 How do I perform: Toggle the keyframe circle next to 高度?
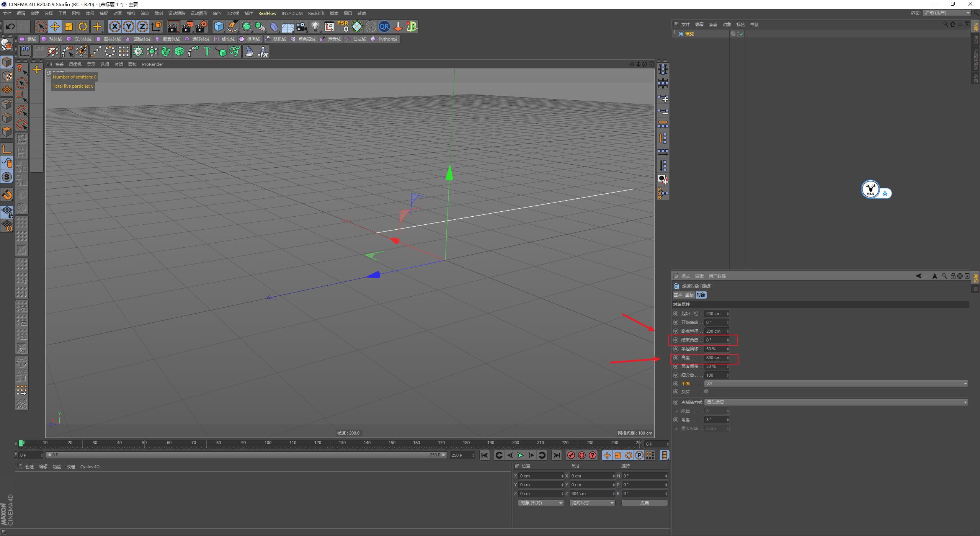tap(676, 358)
